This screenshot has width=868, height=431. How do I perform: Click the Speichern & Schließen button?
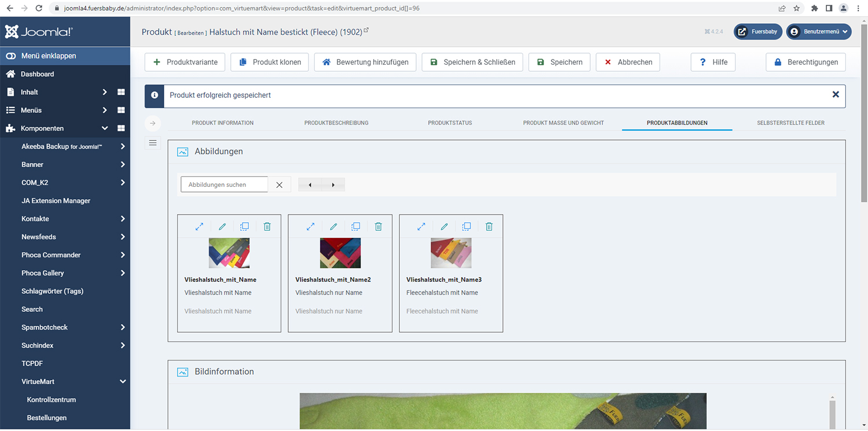473,62
